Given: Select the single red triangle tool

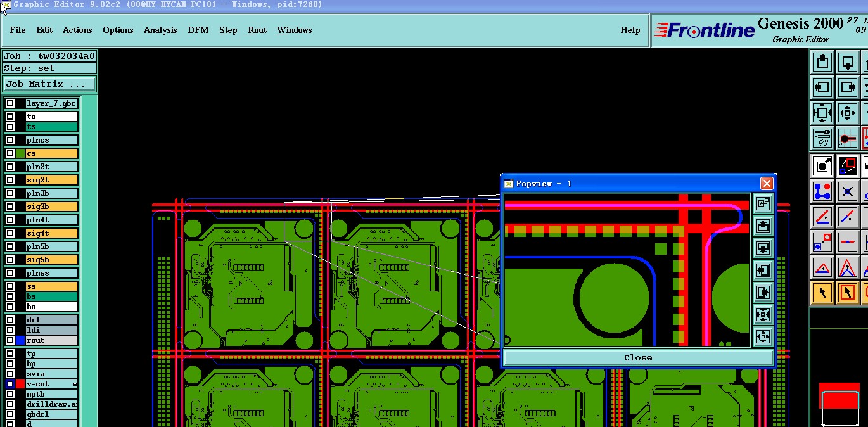Looking at the screenshot, I should [x=822, y=267].
